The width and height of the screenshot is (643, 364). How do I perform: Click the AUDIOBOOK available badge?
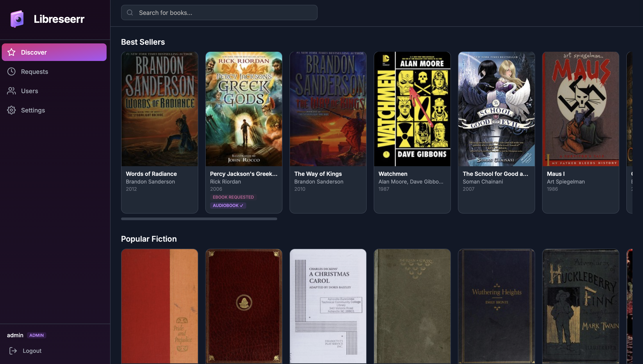228,205
